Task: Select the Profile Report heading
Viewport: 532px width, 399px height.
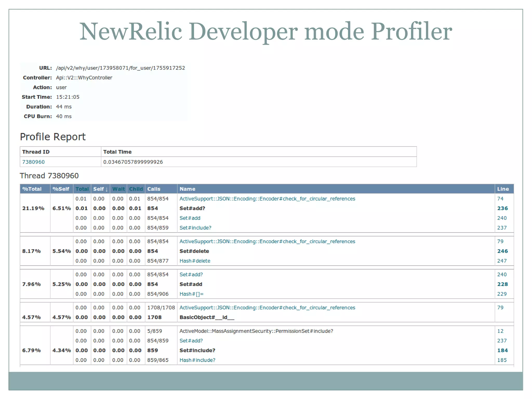Action: (53, 137)
